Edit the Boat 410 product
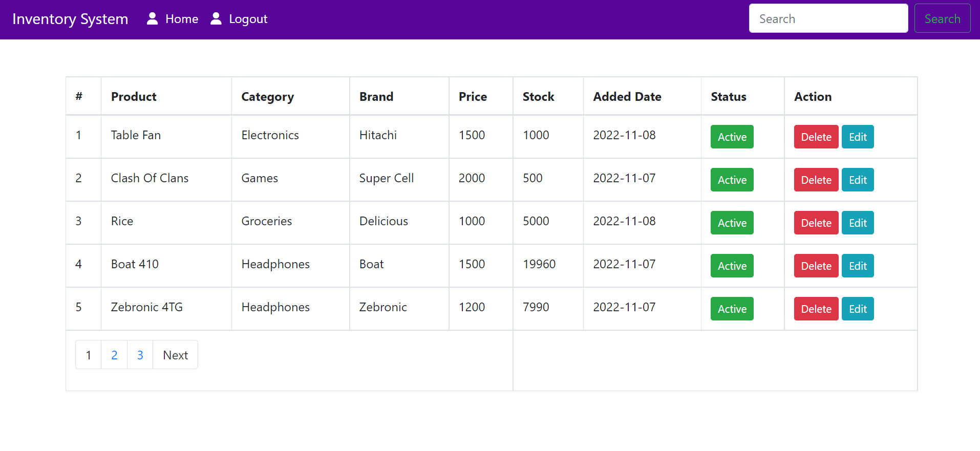This screenshot has width=980, height=451. click(857, 266)
